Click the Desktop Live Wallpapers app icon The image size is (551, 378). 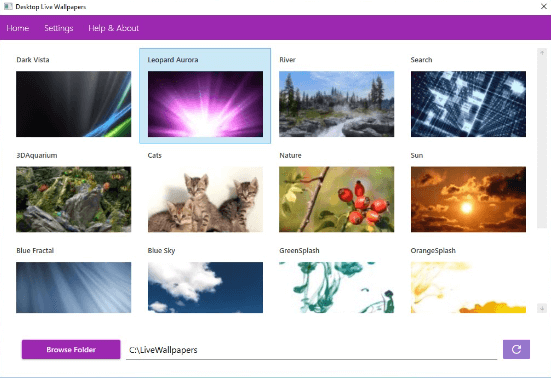(8, 6)
